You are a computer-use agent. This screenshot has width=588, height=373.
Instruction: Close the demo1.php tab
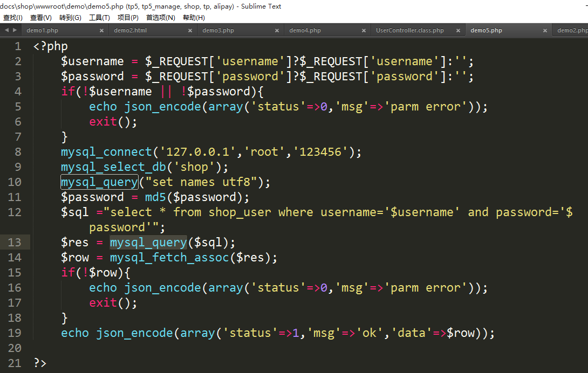click(101, 31)
